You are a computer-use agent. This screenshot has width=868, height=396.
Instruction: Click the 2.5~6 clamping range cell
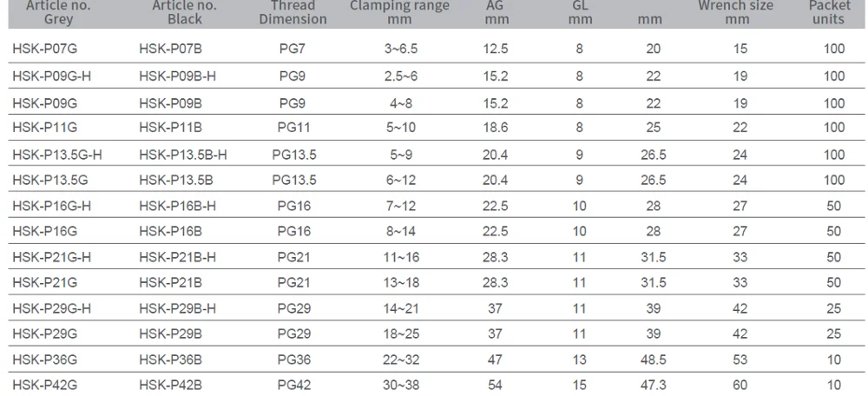(x=400, y=76)
